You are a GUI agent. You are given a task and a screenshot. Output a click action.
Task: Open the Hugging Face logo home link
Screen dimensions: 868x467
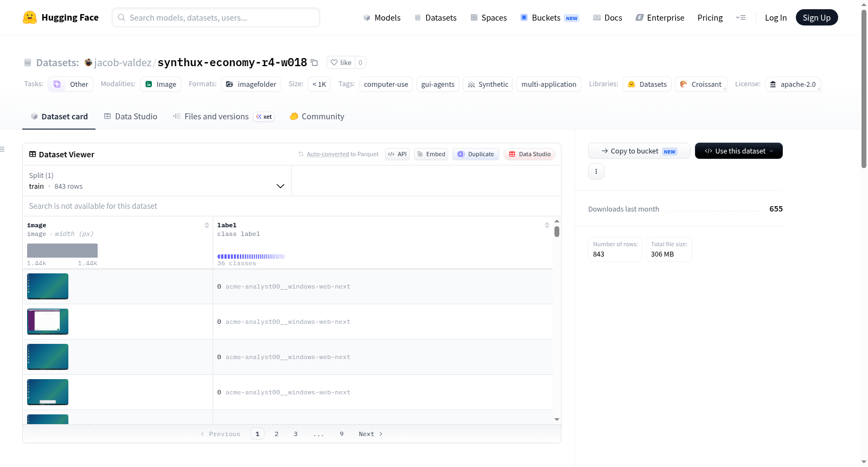pos(61,17)
